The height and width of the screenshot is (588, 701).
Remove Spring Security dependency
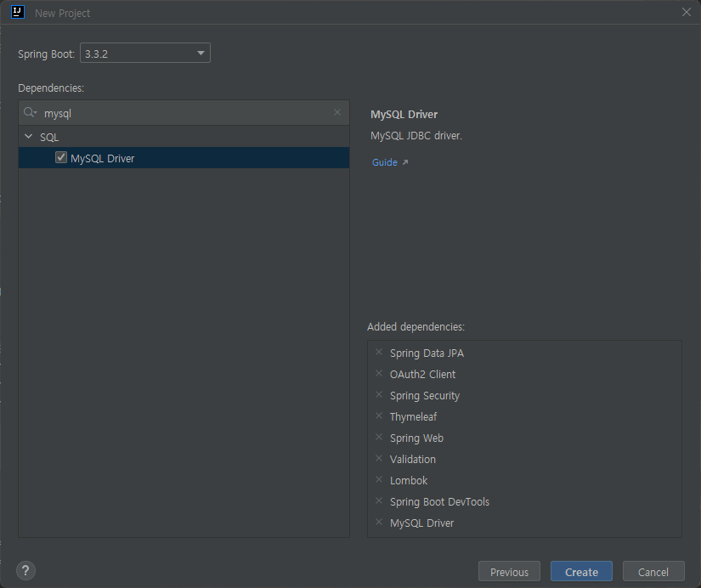coord(379,395)
